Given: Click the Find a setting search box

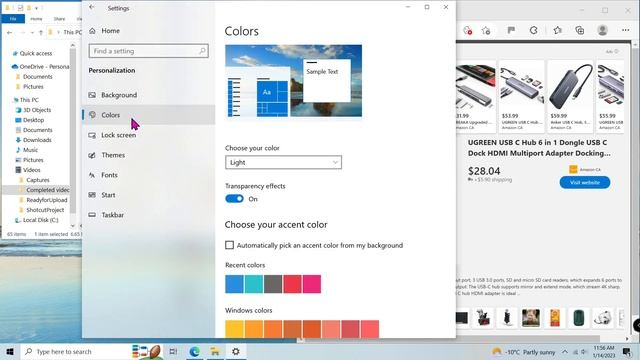Looking at the screenshot, I should point(148,51).
